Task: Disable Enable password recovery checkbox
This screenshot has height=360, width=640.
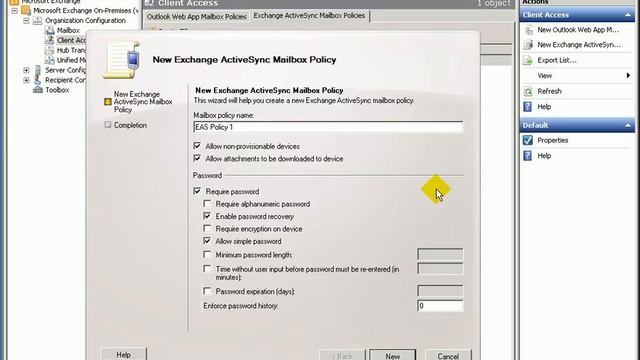Action: 207,216
